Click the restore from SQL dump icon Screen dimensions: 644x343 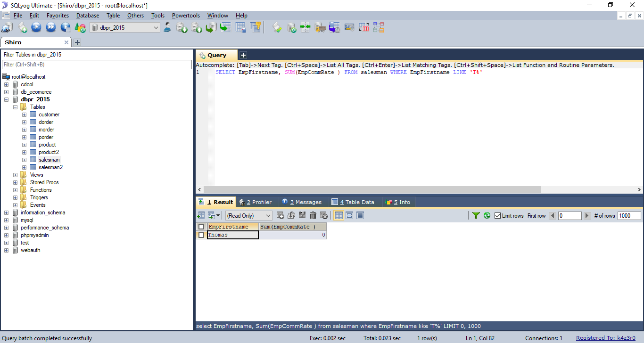211,27
